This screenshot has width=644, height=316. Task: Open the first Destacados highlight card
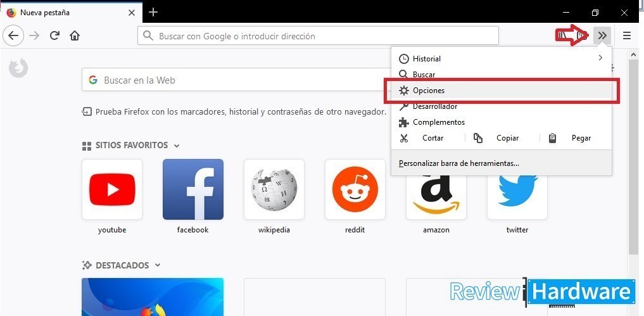tap(153, 297)
